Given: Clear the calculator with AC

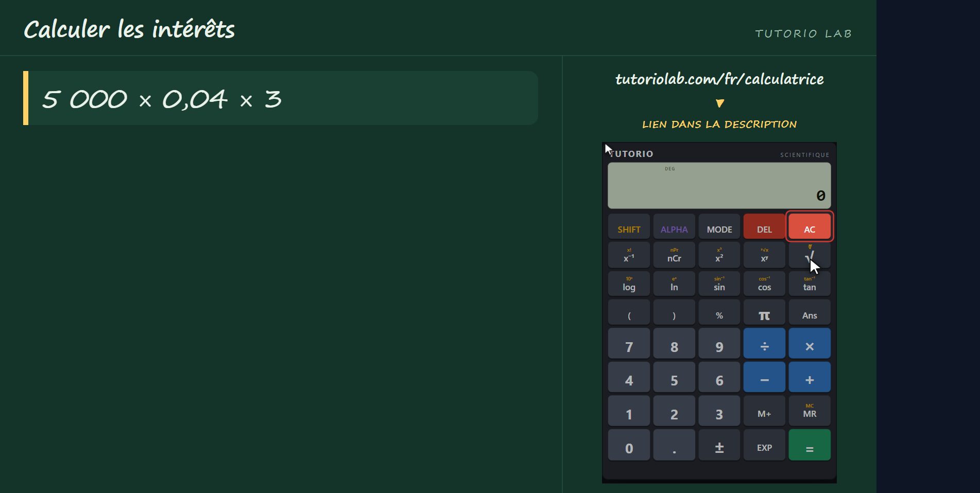Looking at the screenshot, I should click(810, 227).
